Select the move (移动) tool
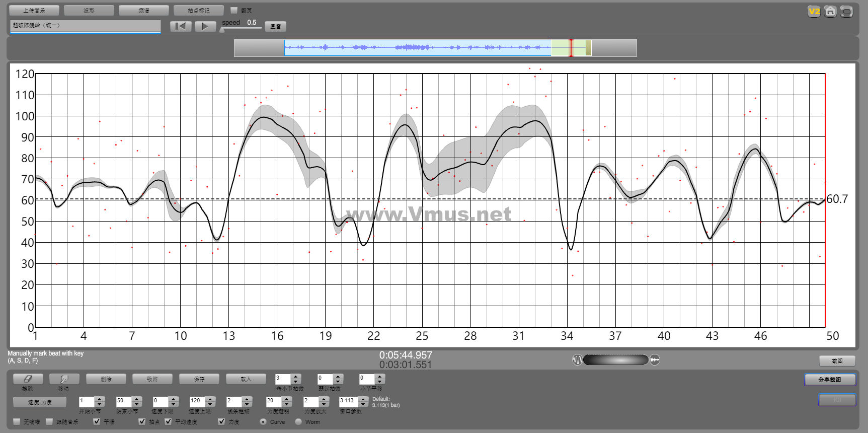 63,379
